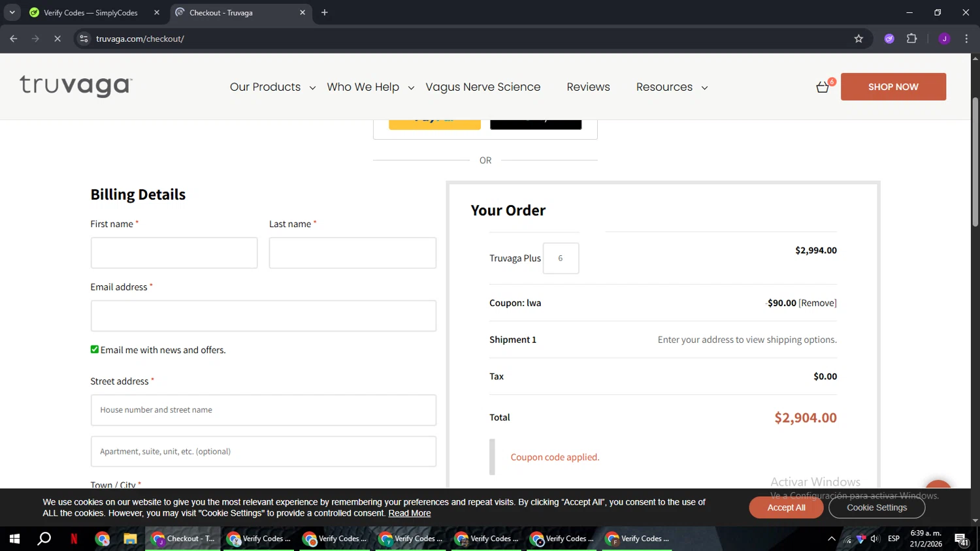The height and width of the screenshot is (551, 980).
Task: Click the Apartment, suite, unit field
Action: (263, 451)
